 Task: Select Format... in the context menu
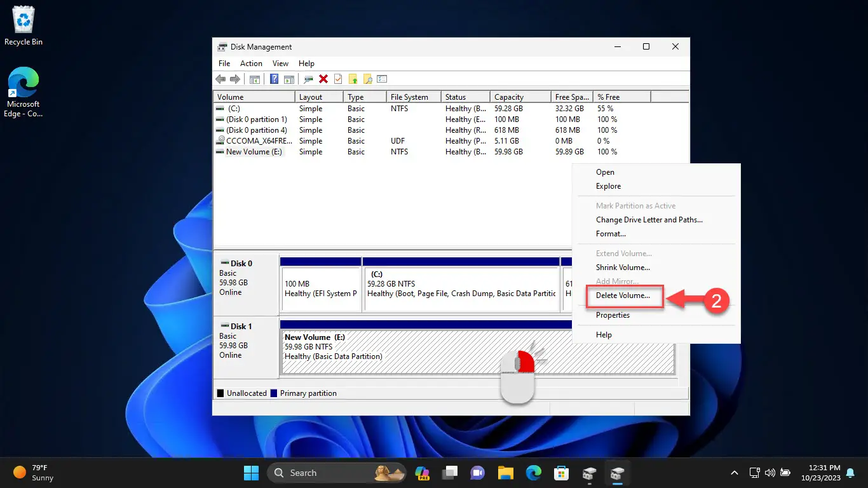point(656,234)
